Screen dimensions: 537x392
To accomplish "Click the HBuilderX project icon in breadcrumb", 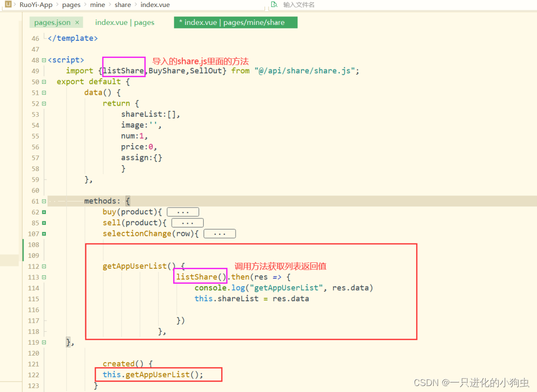I will pyautogui.click(x=8, y=4).
